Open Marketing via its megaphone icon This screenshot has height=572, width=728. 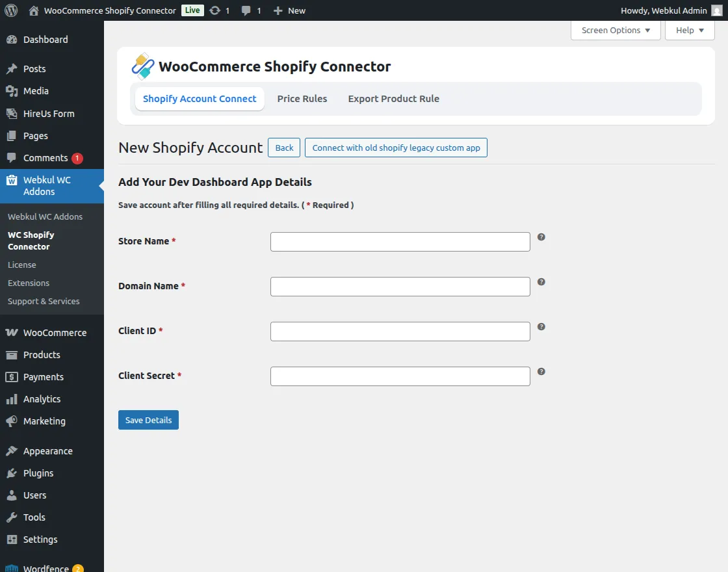click(x=14, y=421)
